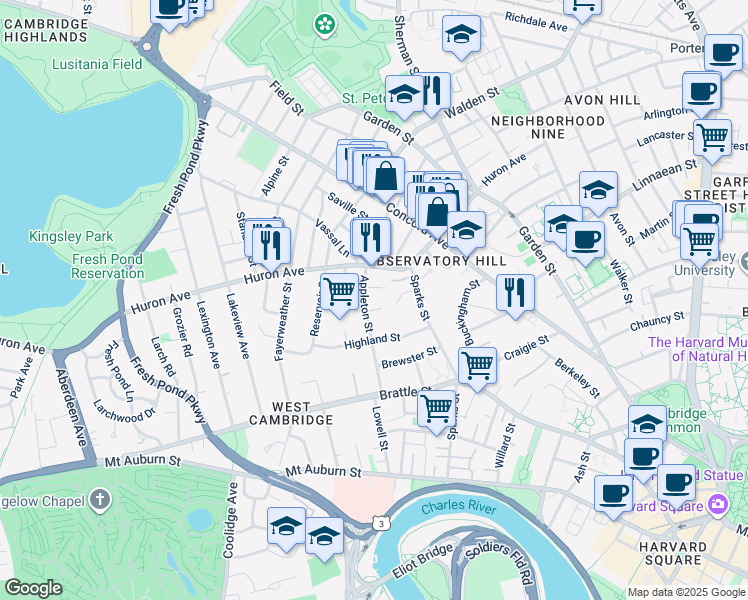Click the Brewster St label
The height and width of the screenshot is (600, 748).
(409, 358)
